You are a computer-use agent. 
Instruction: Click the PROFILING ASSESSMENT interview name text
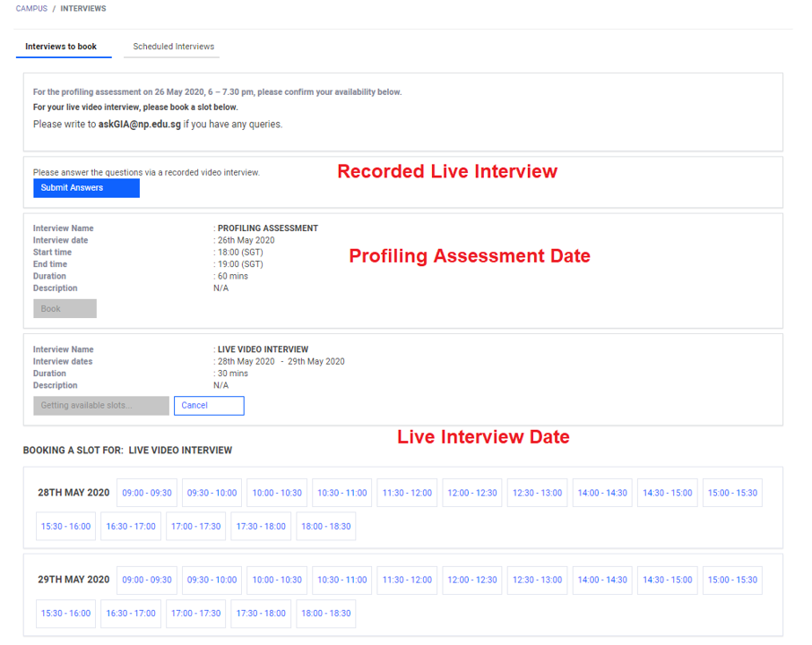[268, 228]
